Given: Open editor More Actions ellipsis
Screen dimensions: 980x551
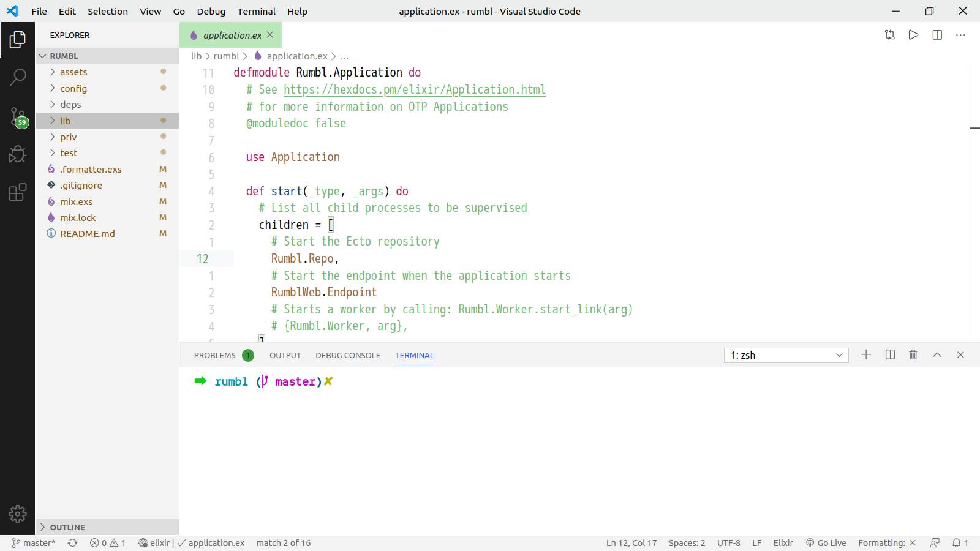Looking at the screenshot, I should pos(960,35).
